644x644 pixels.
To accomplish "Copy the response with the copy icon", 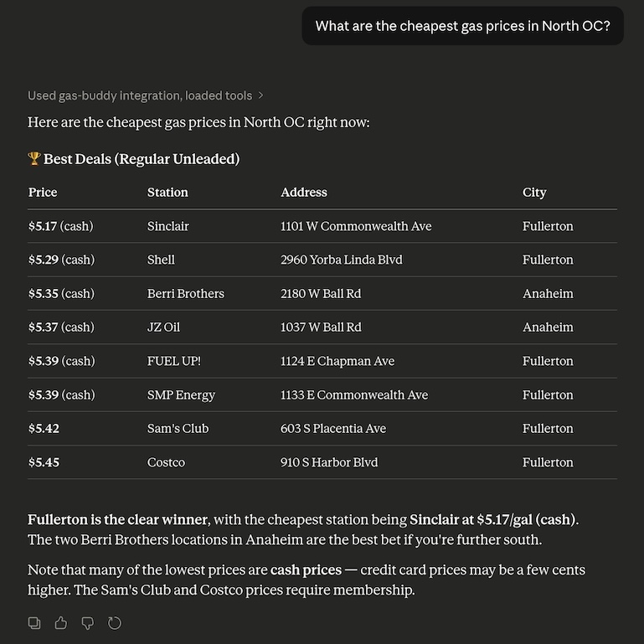I will click(x=34, y=622).
